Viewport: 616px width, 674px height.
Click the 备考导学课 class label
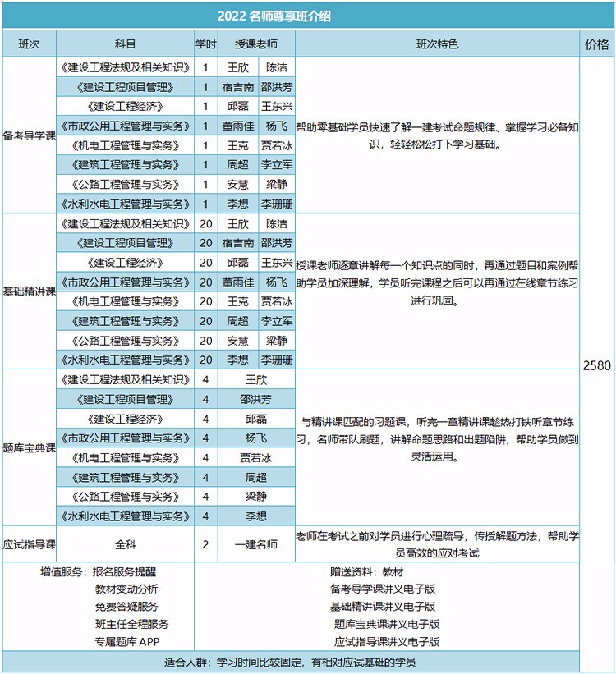(29, 135)
